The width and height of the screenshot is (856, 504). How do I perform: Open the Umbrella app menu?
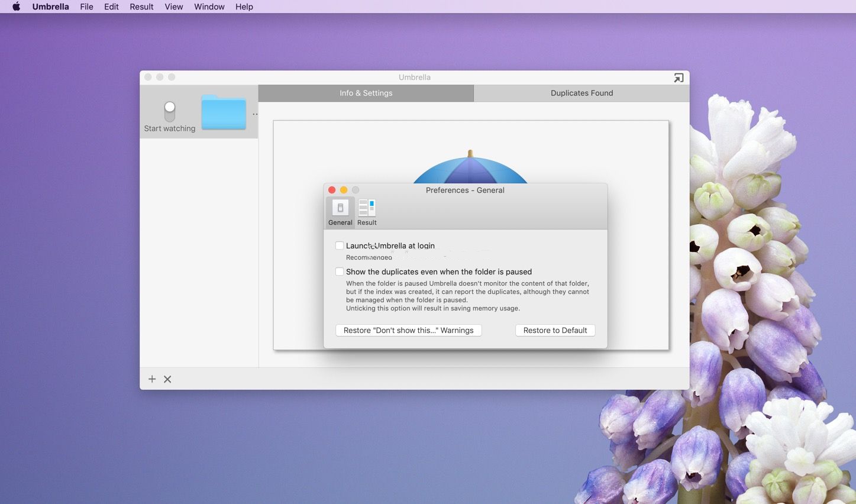click(x=50, y=7)
